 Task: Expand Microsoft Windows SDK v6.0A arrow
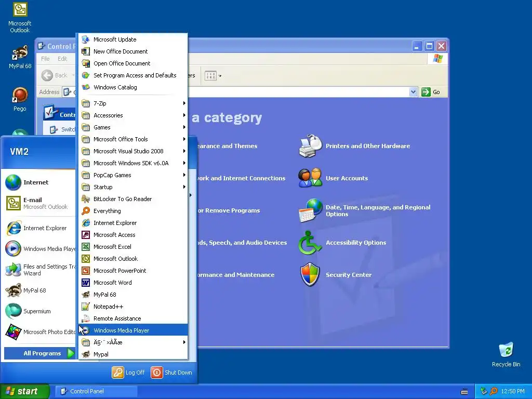pyautogui.click(x=184, y=163)
